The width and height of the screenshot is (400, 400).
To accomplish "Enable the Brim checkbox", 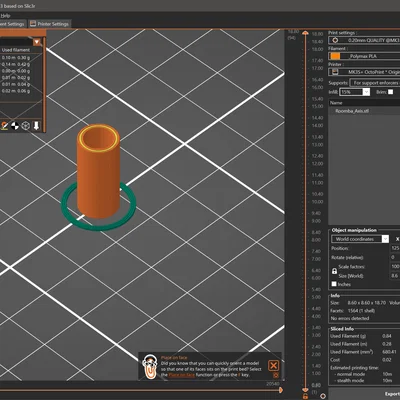I will [390, 92].
